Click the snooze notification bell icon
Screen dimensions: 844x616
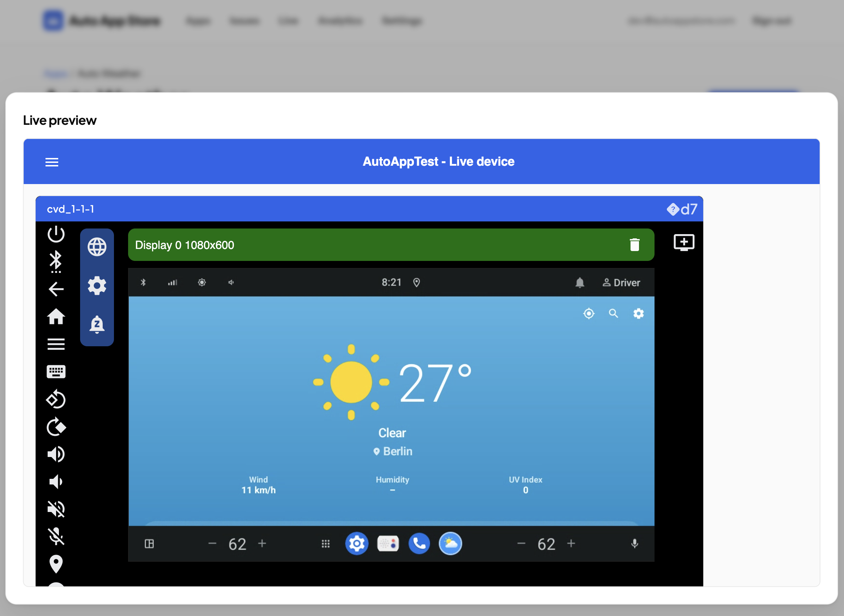tap(97, 324)
